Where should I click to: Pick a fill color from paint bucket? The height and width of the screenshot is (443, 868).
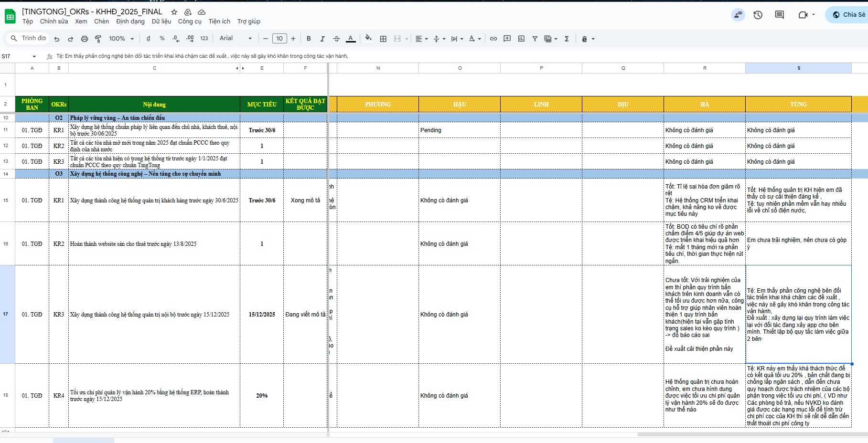point(368,38)
